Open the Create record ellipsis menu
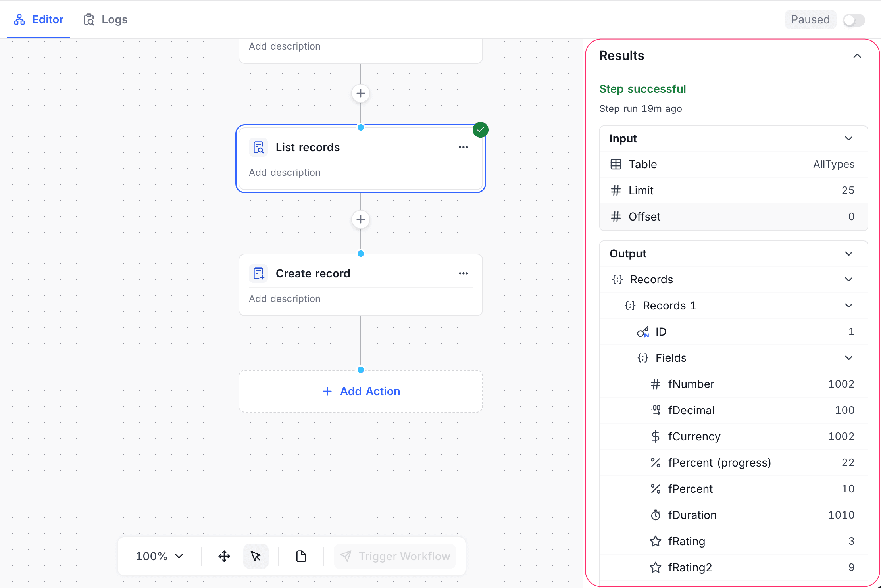 pos(463,273)
